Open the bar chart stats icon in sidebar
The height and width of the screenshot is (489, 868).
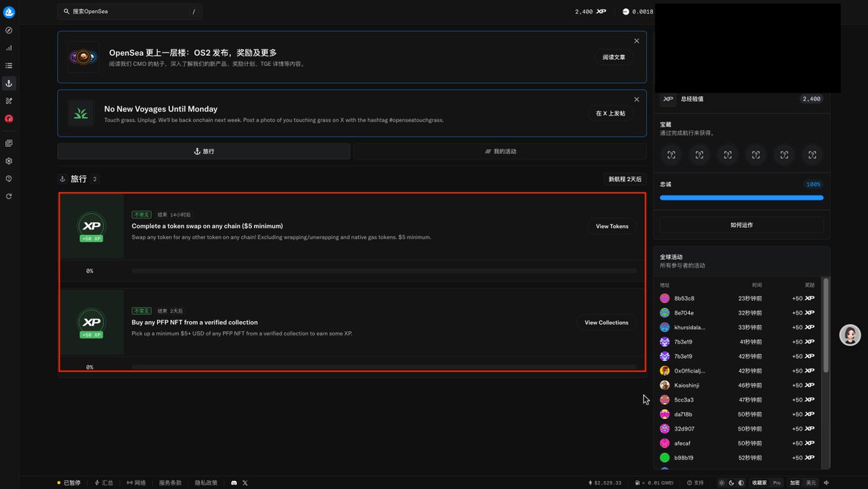click(x=9, y=48)
